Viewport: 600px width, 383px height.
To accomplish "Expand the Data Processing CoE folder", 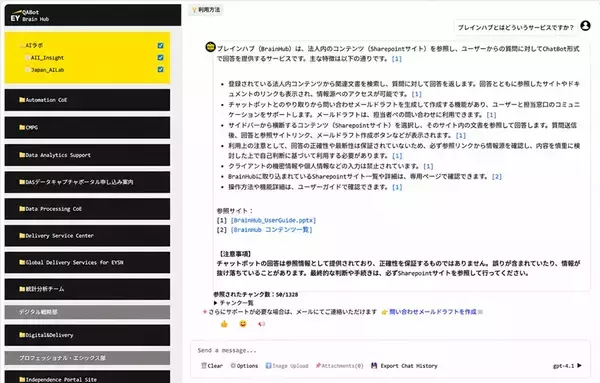I will click(x=87, y=209).
